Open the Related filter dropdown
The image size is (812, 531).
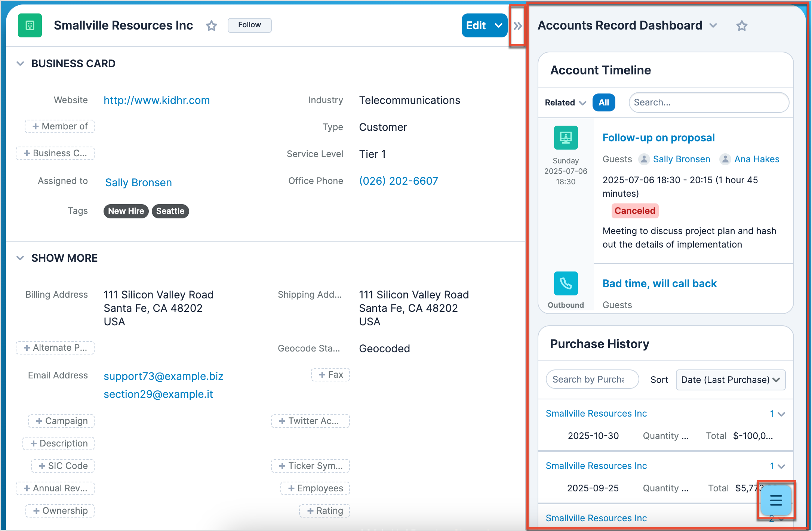[564, 102]
